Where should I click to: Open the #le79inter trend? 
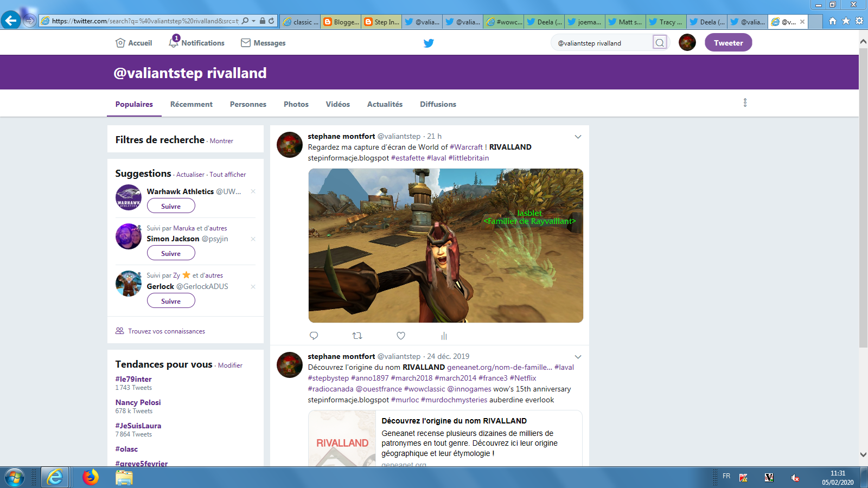[133, 379]
